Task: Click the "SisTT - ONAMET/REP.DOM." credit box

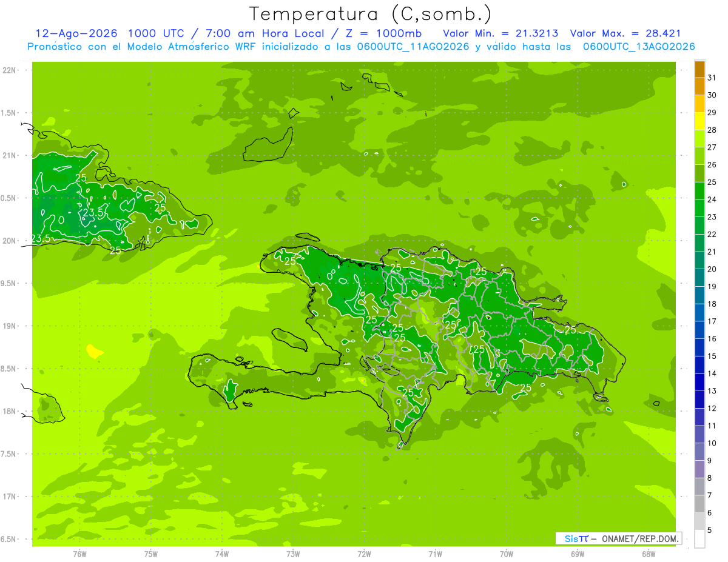Action: click(618, 538)
